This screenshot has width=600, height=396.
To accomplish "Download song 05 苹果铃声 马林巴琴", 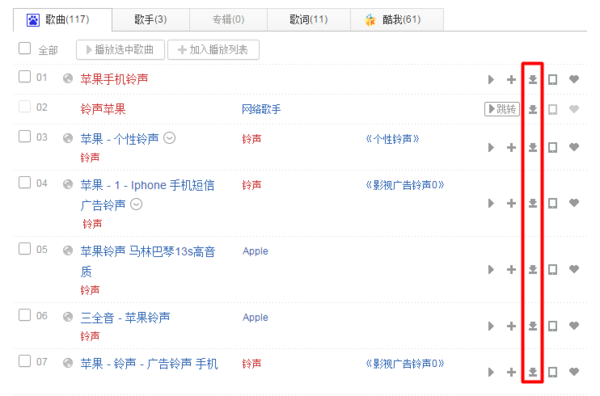I will click(x=533, y=270).
